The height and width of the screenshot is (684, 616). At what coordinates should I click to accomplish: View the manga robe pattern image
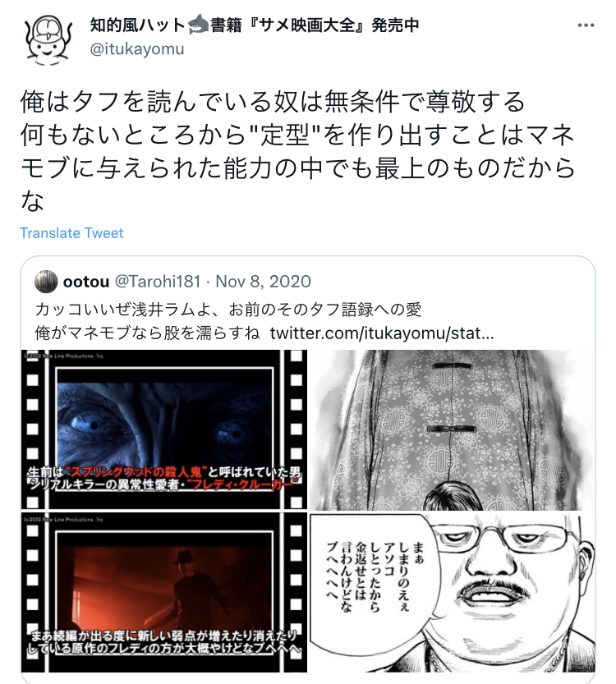452,429
